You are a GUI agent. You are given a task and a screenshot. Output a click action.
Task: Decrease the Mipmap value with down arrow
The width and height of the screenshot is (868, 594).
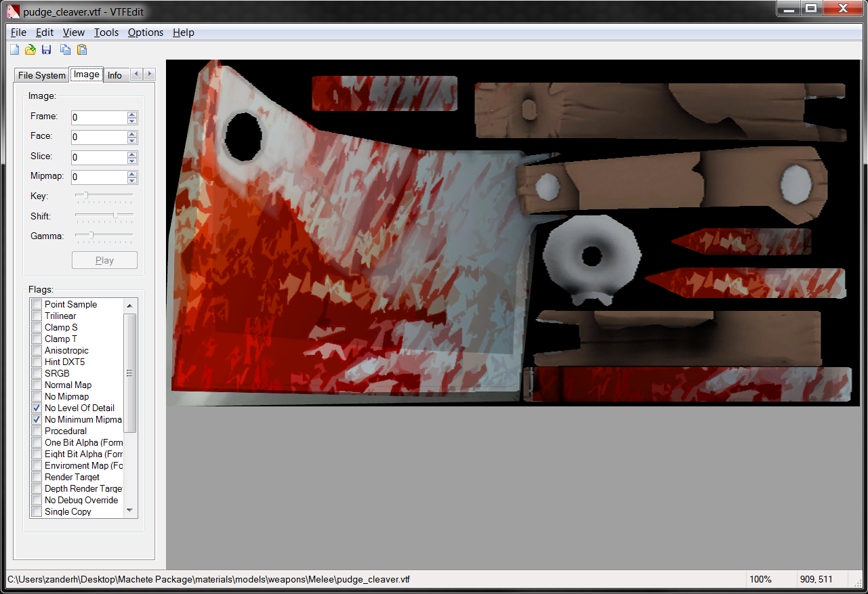(x=132, y=181)
